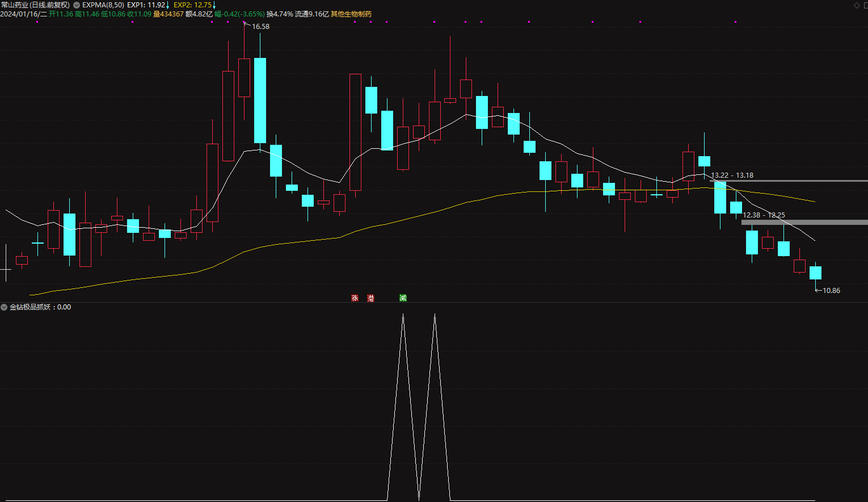Click the cyan down arrow beside EXP2 value
The width and height of the screenshot is (868, 502).
pyautogui.click(x=214, y=5)
